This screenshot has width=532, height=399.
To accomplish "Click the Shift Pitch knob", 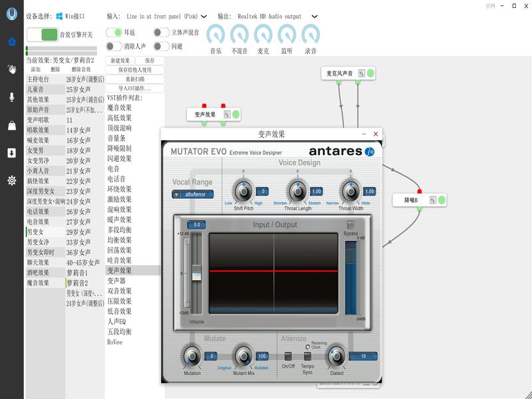I will tap(243, 192).
